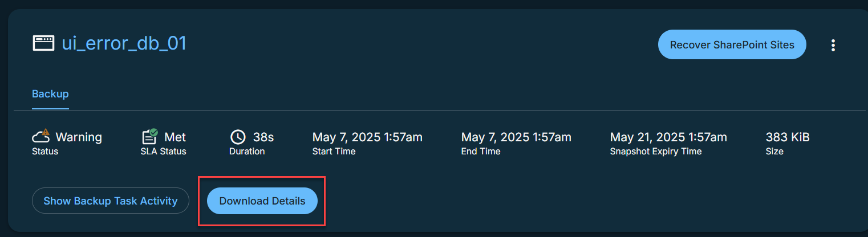Open the three-dot more options menu
The height and width of the screenshot is (237, 868).
833,45
